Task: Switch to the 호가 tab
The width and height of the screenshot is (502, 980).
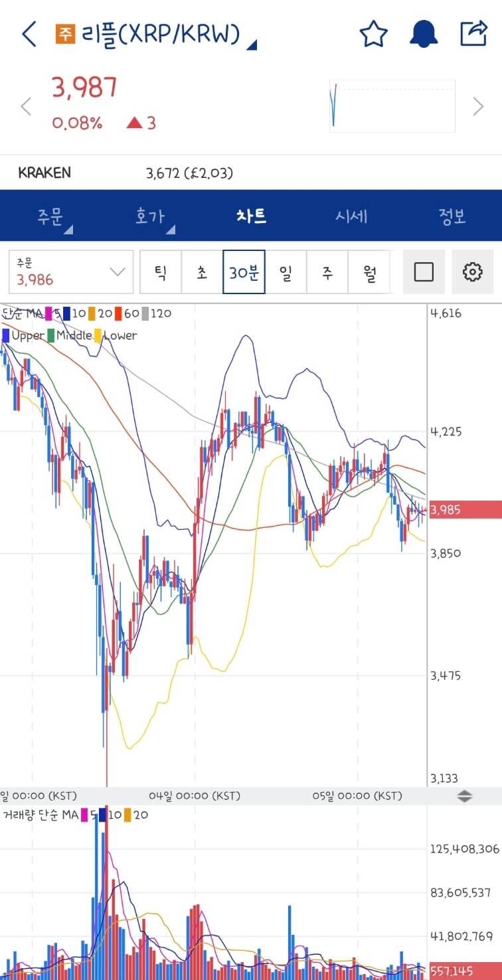Action: click(x=151, y=216)
